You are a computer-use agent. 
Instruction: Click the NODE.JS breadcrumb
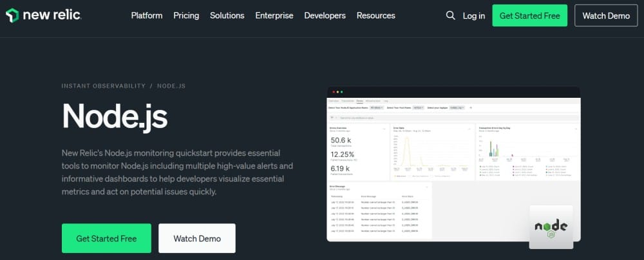click(x=171, y=86)
